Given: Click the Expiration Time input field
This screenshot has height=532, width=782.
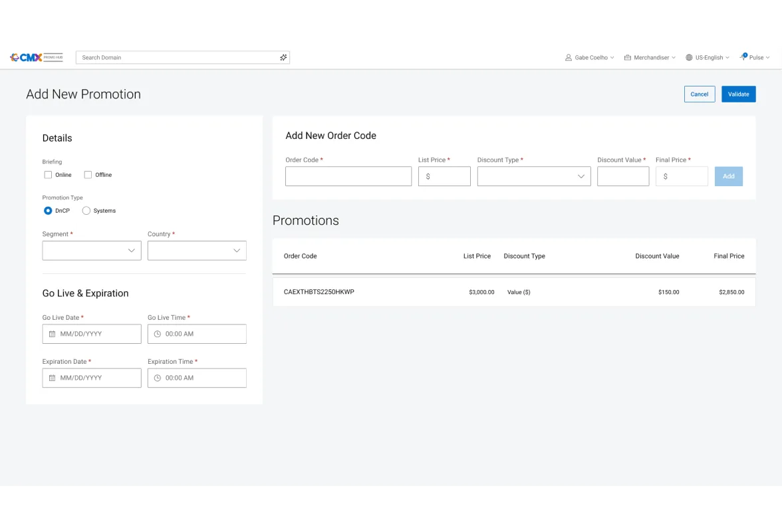Looking at the screenshot, I should (x=197, y=378).
